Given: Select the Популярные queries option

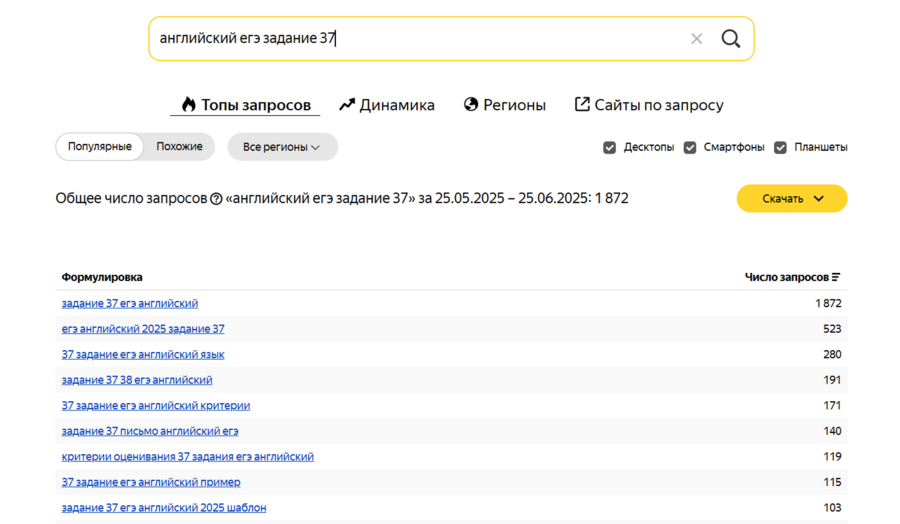Looking at the screenshot, I should (x=100, y=147).
